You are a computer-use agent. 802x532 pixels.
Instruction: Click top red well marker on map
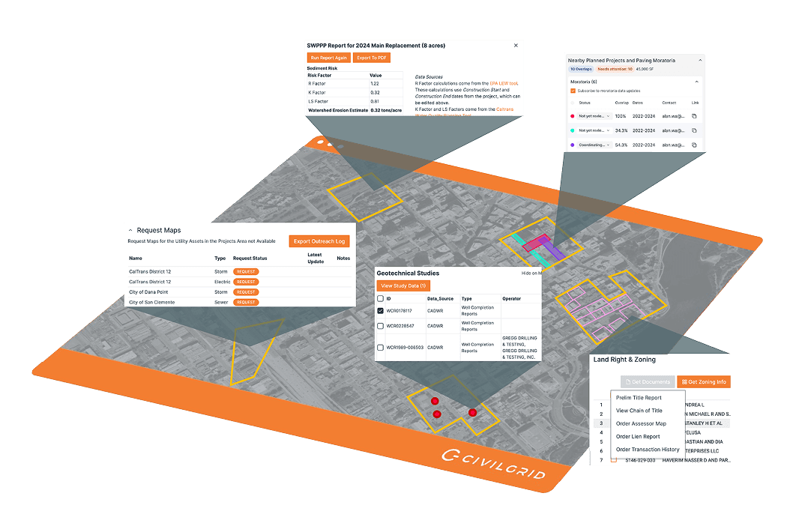[435, 401]
